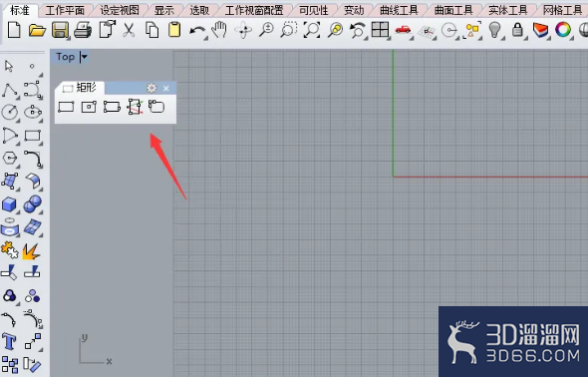Zoom to extents of all objects
The width and height of the screenshot is (588, 377).
pyautogui.click(x=312, y=30)
